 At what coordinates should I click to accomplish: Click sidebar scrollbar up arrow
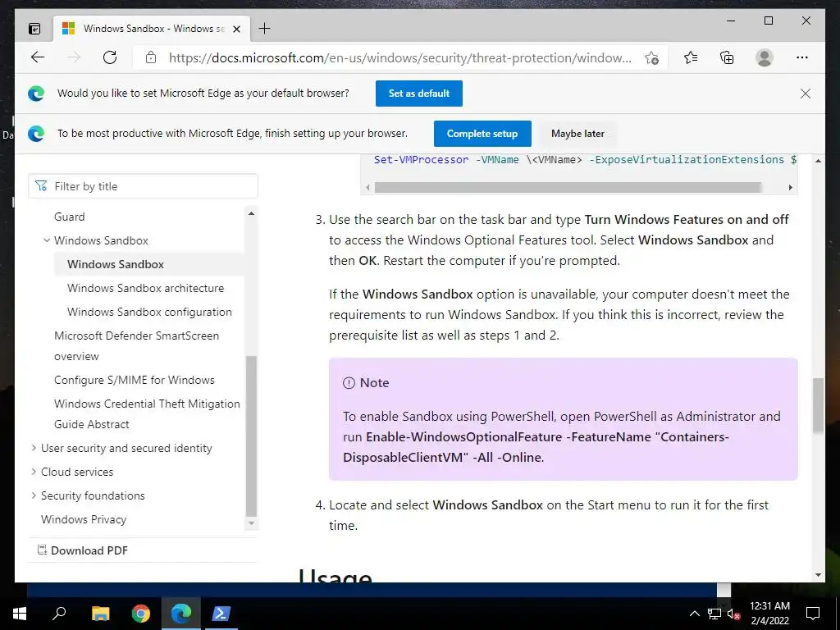[251, 213]
